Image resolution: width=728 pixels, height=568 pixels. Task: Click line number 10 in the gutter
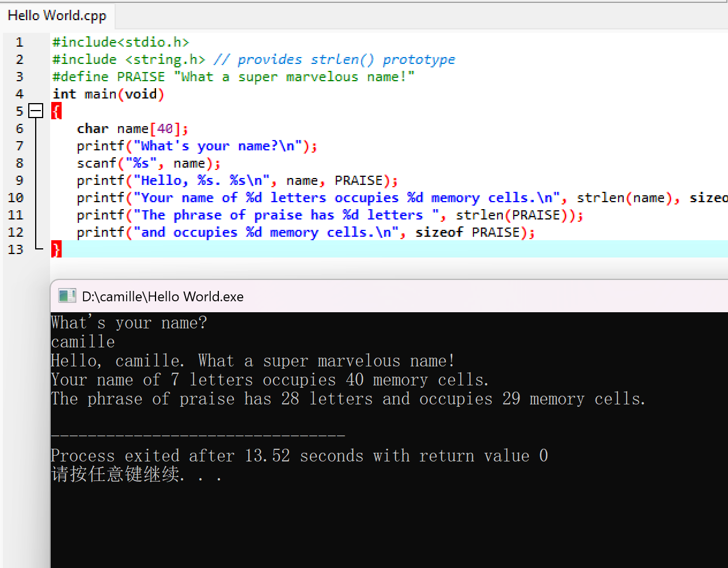[16, 198]
